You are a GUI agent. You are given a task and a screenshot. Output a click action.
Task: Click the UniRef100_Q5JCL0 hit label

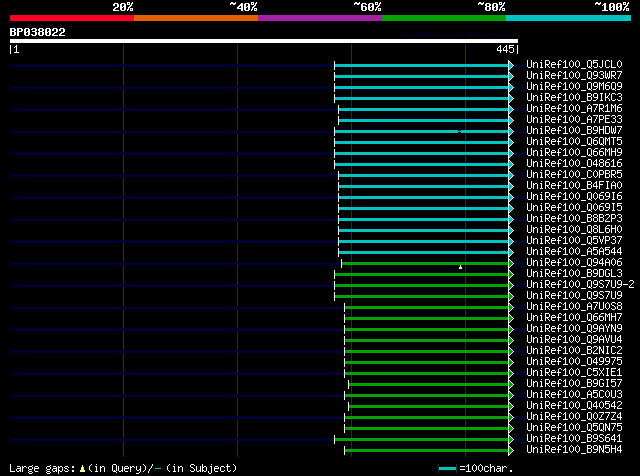pos(574,65)
